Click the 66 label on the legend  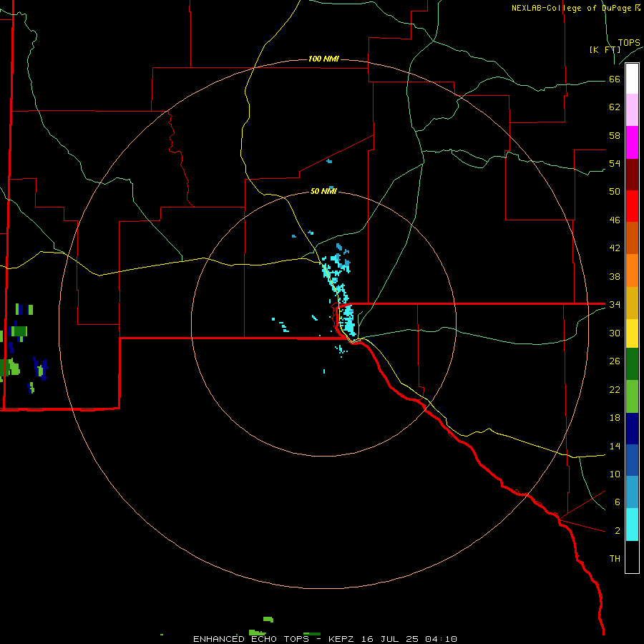coord(615,79)
